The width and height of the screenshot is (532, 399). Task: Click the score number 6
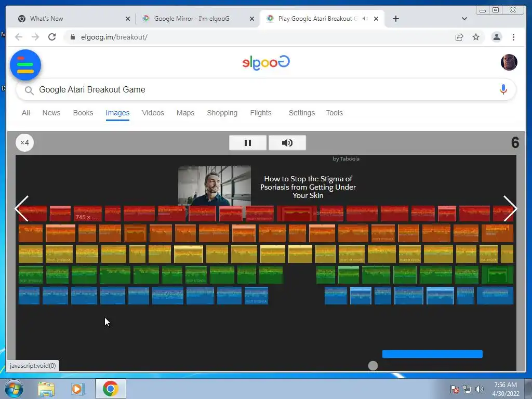coord(515,143)
